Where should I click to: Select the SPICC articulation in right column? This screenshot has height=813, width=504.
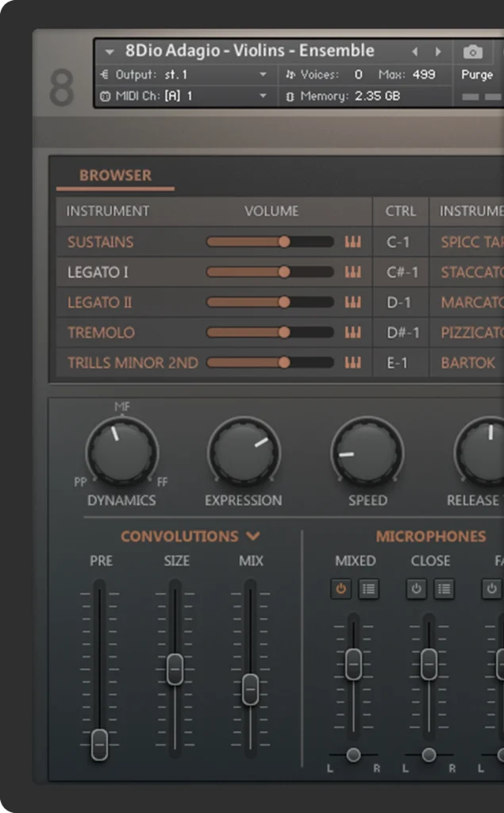471,241
